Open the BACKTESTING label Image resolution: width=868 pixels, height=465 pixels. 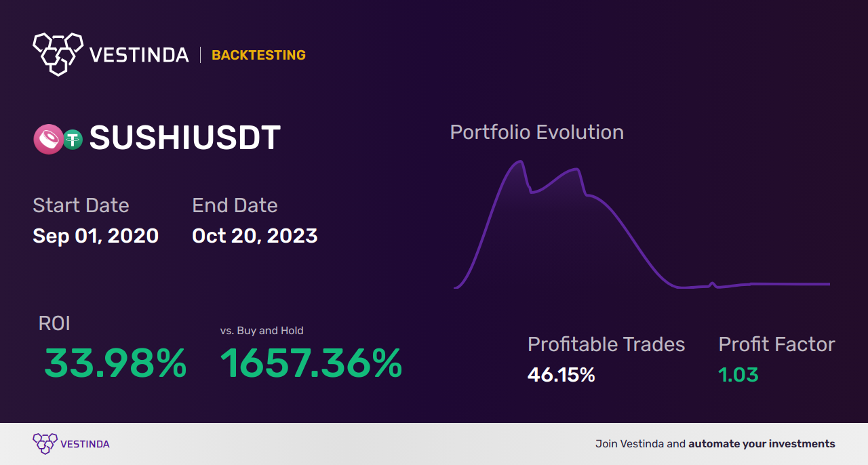pyautogui.click(x=258, y=56)
